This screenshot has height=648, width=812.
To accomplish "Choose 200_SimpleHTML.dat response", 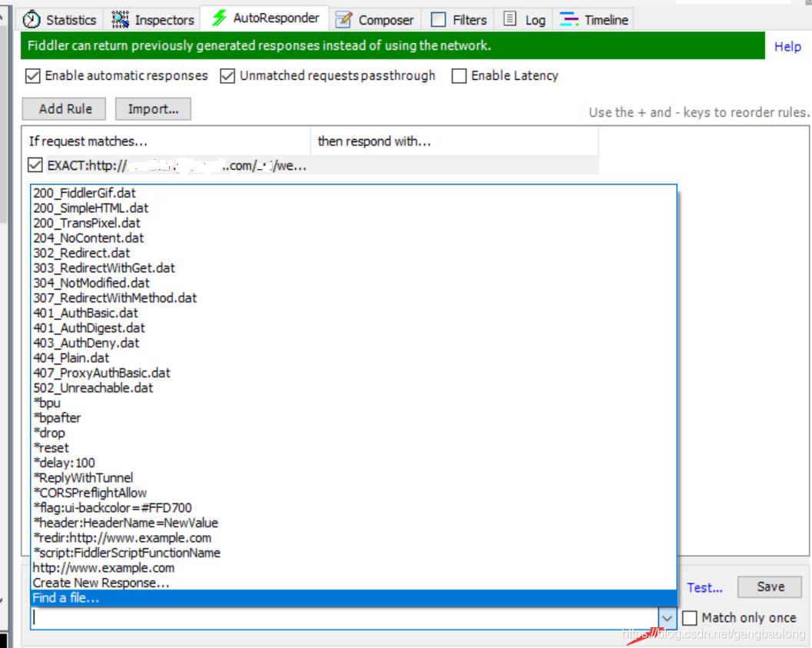I will [353, 208].
